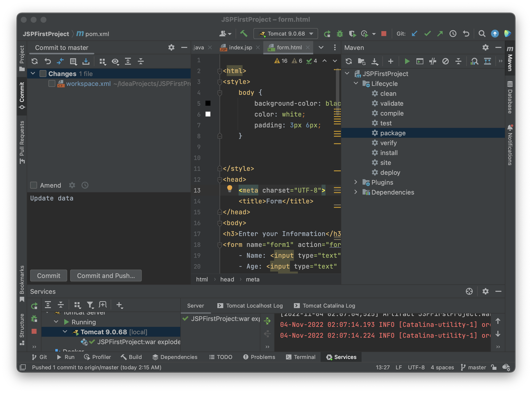Open the TODO tool window

pyautogui.click(x=221, y=357)
